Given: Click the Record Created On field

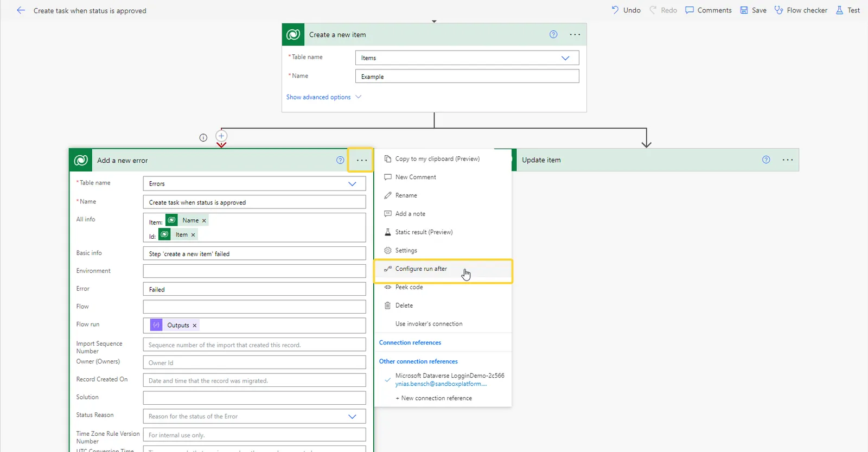Looking at the screenshot, I should click(254, 380).
